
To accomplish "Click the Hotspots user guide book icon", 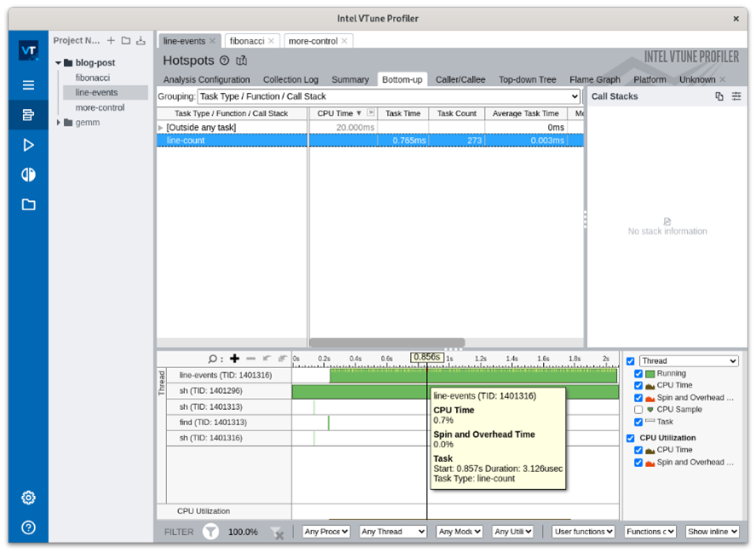I will click(x=241, y=60).
